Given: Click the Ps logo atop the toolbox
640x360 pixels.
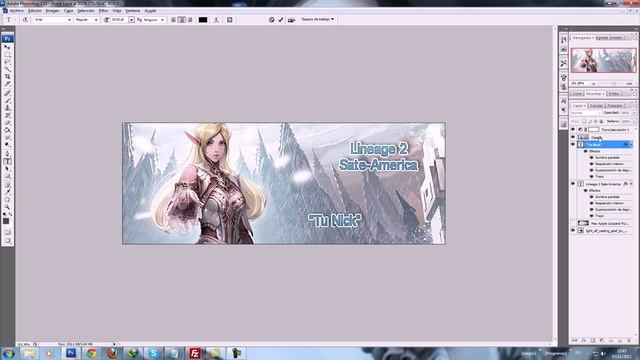Looking at the screenshot, I should click(x=7, y=38).
